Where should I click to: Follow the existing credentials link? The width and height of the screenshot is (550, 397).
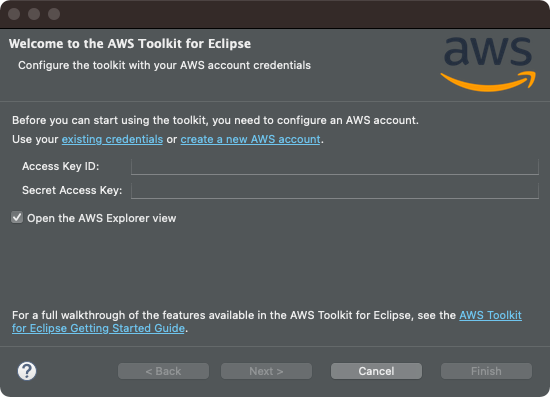pyautogui.click(x=112, y=139)
